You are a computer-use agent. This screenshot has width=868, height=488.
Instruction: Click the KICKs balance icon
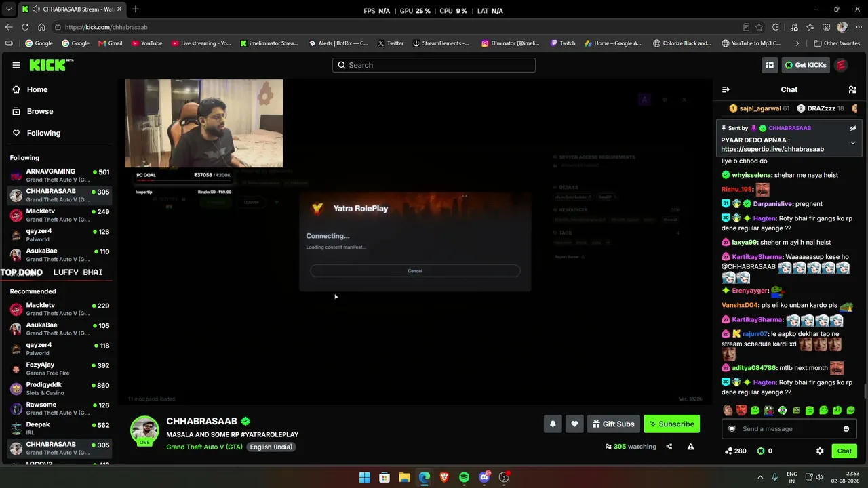pyautogui.click(x=761, y=451)
